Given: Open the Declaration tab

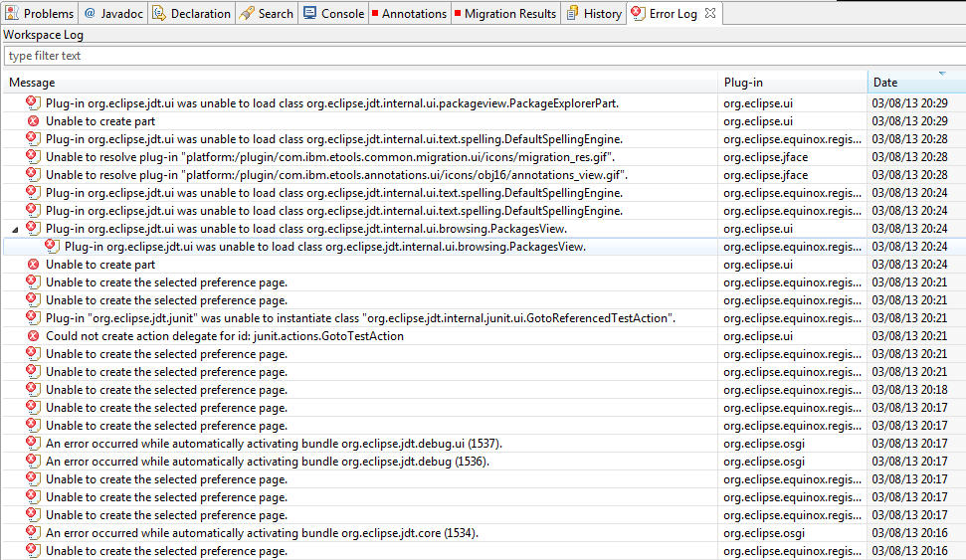Looking at the screenshot, I should [192, 13].
